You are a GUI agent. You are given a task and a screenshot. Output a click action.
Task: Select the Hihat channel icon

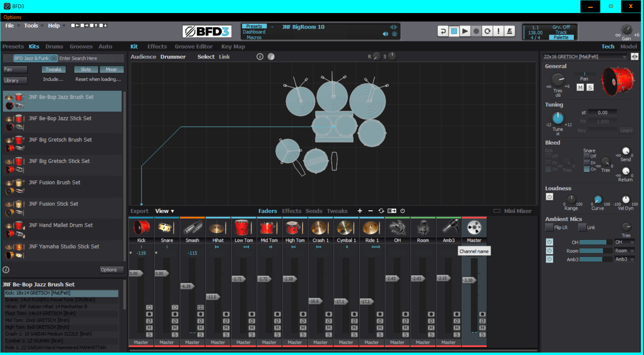(x=218, y=228)
